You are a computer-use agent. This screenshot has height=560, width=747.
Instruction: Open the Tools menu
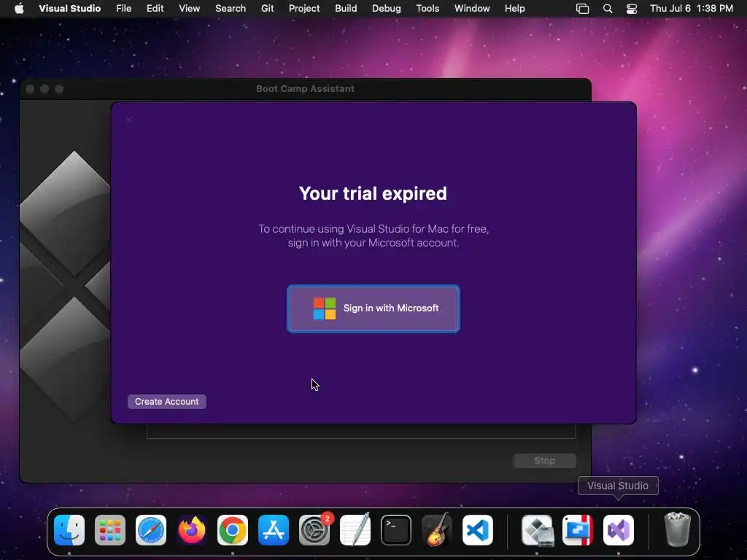click(x=427, y=8)
